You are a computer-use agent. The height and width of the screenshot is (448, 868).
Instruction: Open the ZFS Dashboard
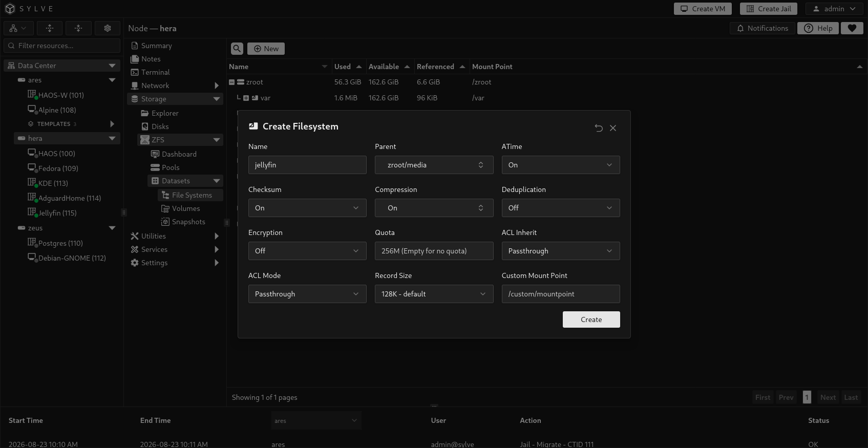(x=185, y=154)
